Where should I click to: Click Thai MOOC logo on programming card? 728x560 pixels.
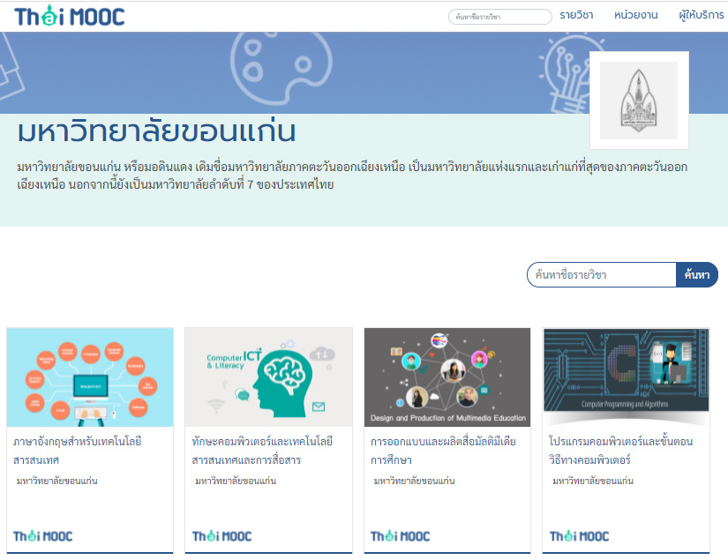pyautogui.click(x=579, y=536)
